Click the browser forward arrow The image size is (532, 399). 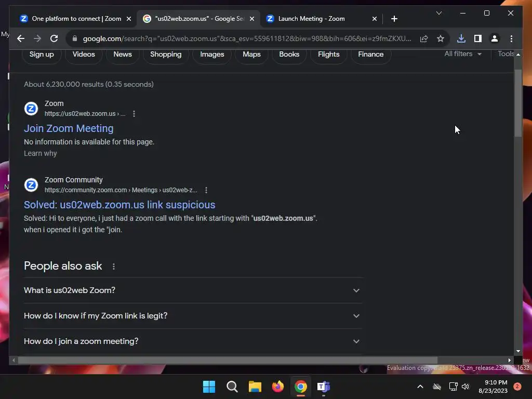pyautogui.click(x=37, y=38)
